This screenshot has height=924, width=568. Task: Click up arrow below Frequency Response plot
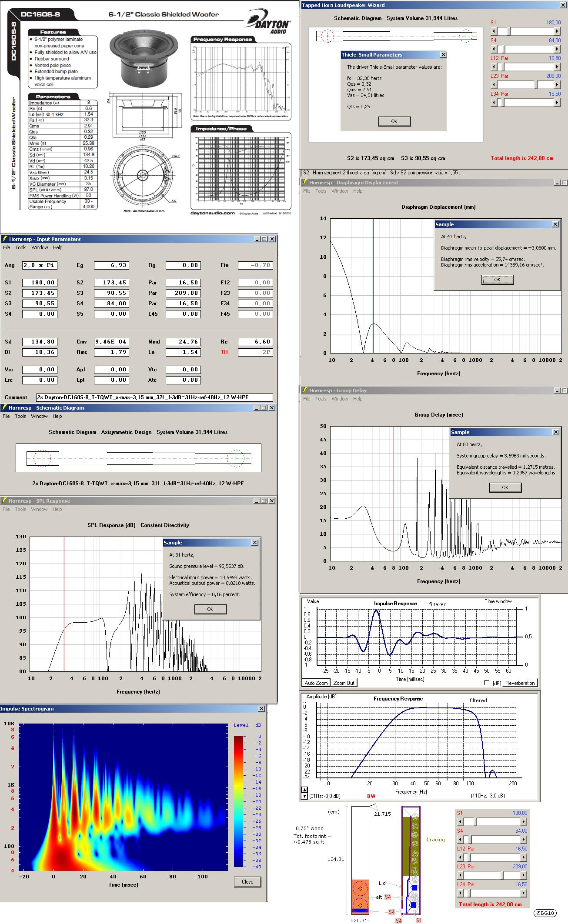coord(304,790)
